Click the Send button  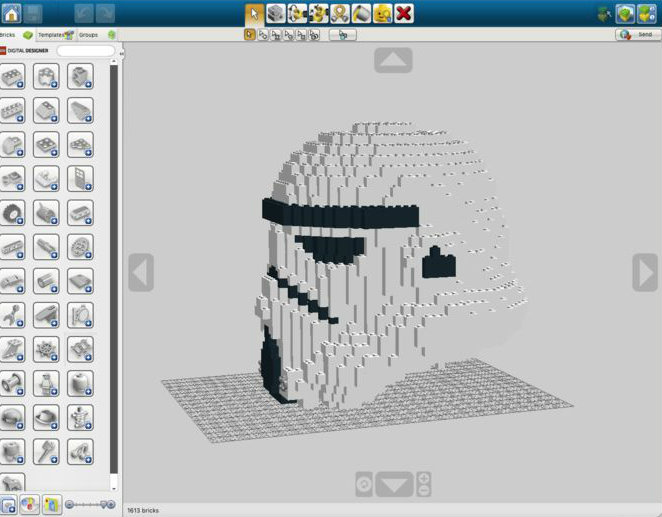[638, 35]
